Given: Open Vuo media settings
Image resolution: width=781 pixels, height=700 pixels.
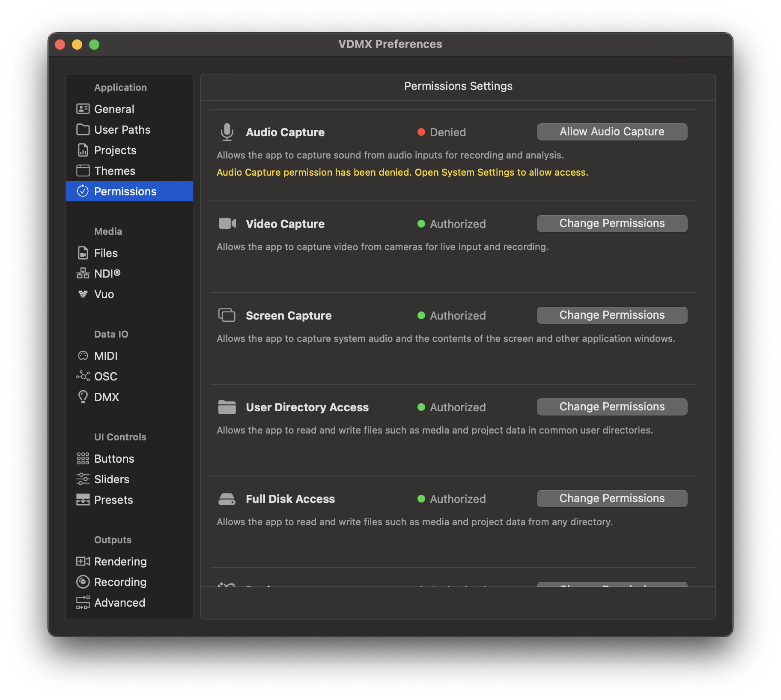Looking at the screenshot, I should 129,294.
